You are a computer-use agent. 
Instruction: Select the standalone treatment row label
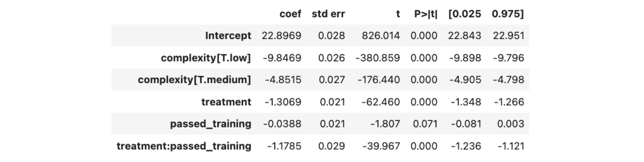point(226,102)
